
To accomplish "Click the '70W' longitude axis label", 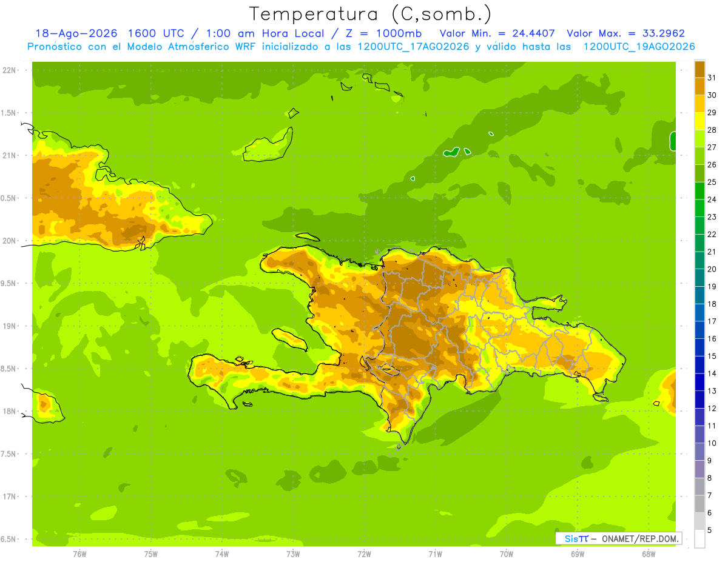I will (x=507, y=554).
